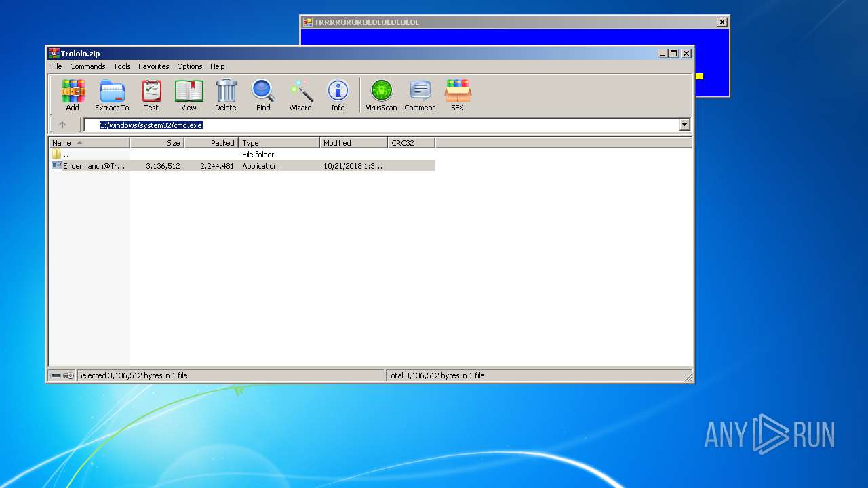Screen dimensions: 868x488
Task: Click WinRAR icon in Trololo.zip title bar
Action: point(54,54)
